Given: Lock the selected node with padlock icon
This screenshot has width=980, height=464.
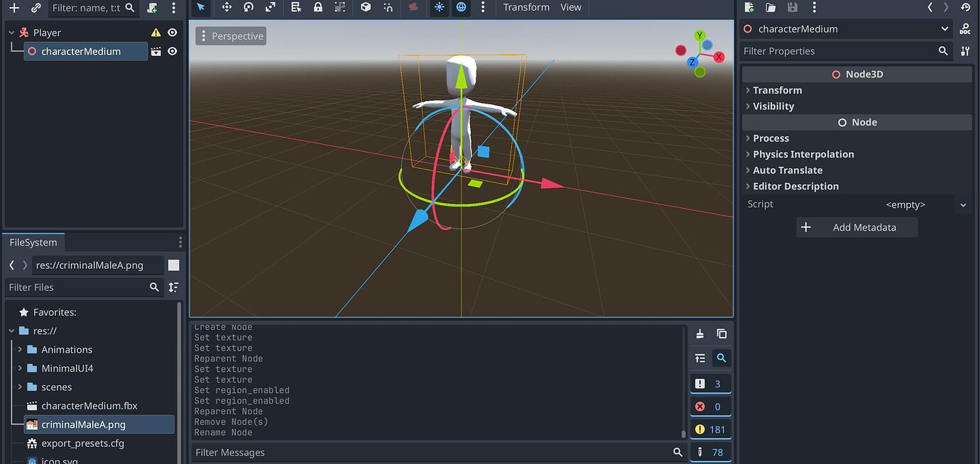Looking at the screenshot, I should (x=318, y=7).
